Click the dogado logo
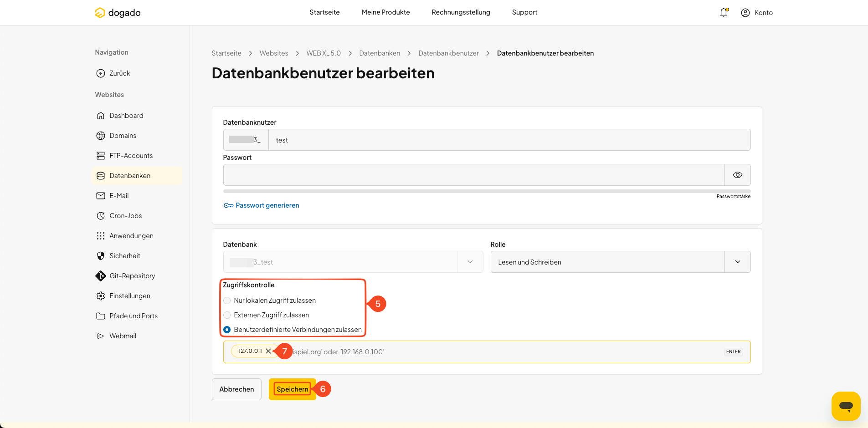The width and height of the screenshot is (868, 428). pos(118,13)
